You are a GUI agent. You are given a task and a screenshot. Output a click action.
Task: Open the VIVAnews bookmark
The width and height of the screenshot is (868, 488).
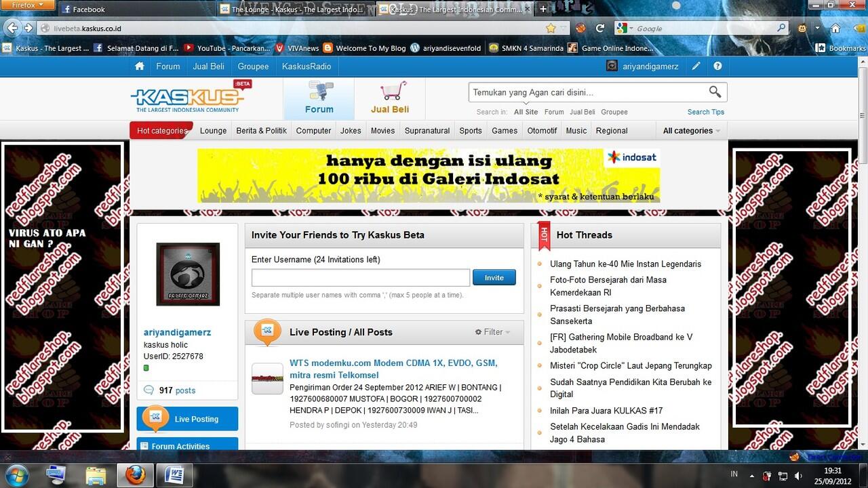click(297, 48)
